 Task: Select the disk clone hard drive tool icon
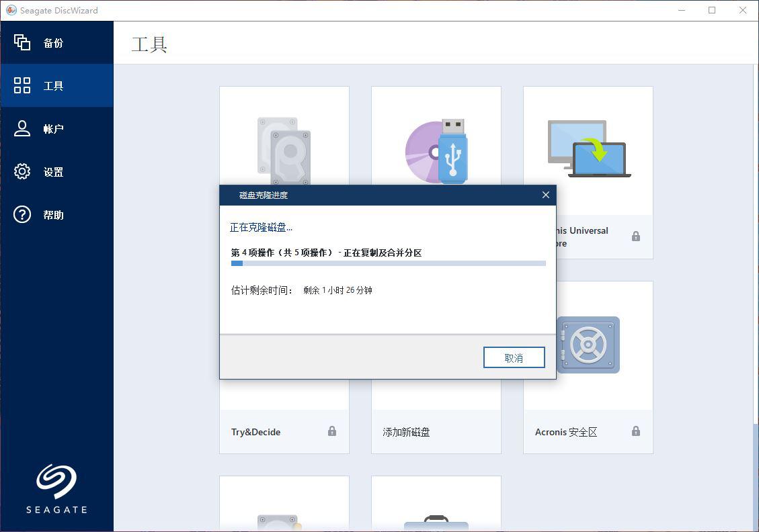point(284,151)
